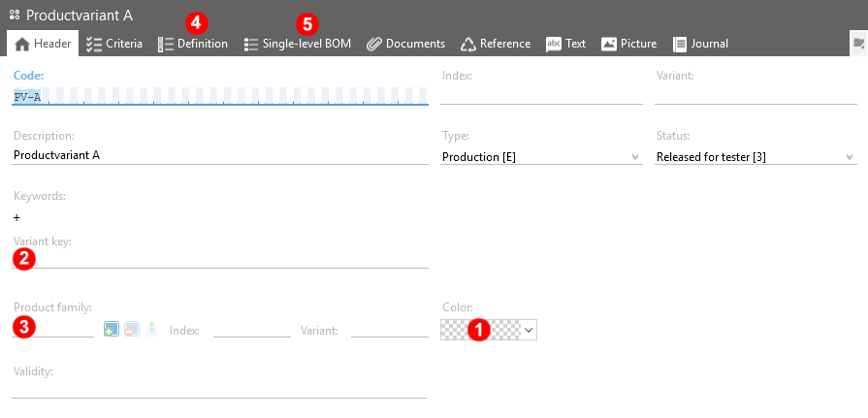Click the green arrow icon beside Product family
The width and height of the screenshot is (868, 418).
coord(151,330)
